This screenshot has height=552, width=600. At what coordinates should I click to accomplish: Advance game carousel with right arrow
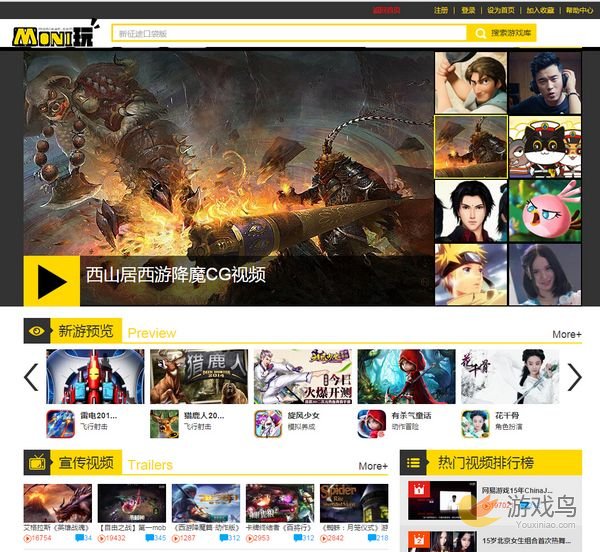574,377
